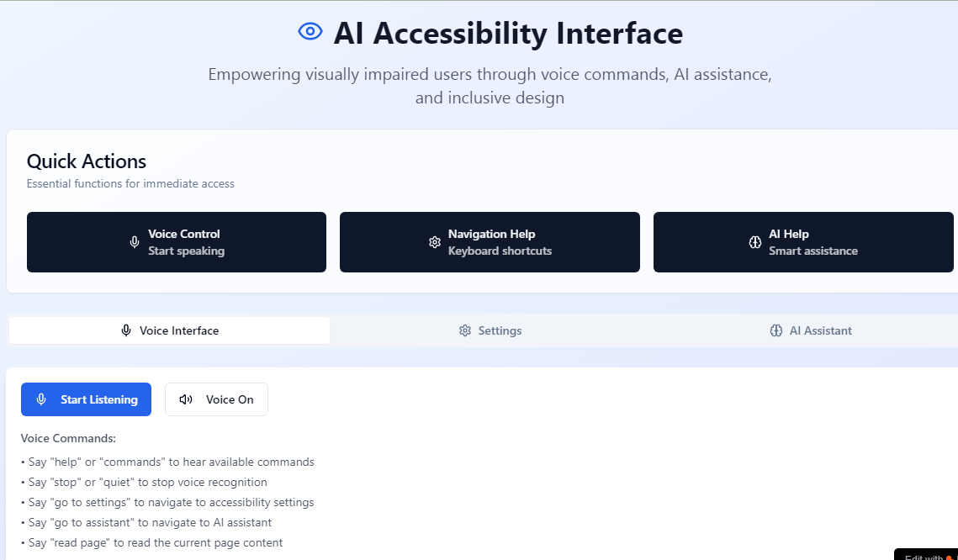Click the microphone icon in Start Listening
The width and height of the screenshot is (958, 560).
click(x=41, y=399)
